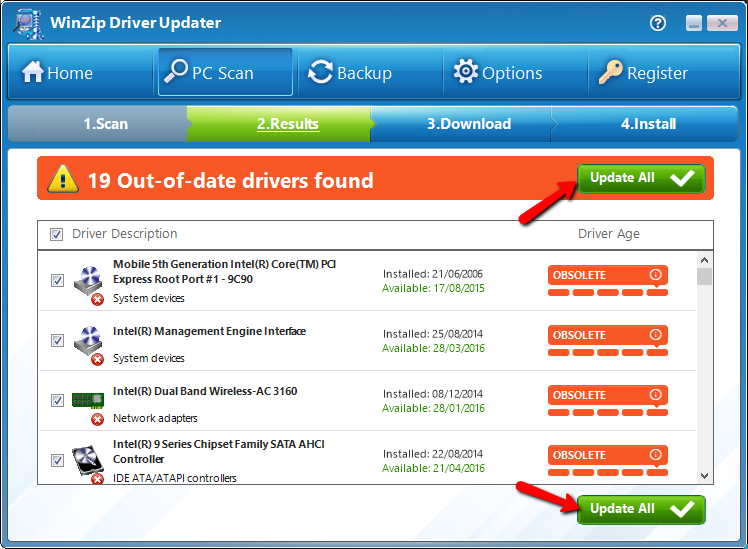Click the scrollbar down arrow in driver list
The width and height of the screenshot is (748, 549).
[x=705, y=476]
